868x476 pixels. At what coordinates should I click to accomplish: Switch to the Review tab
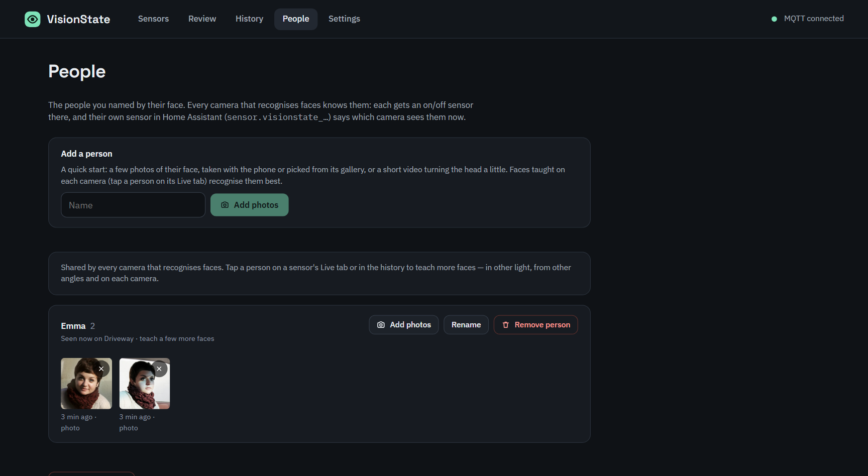coord(202,19)
